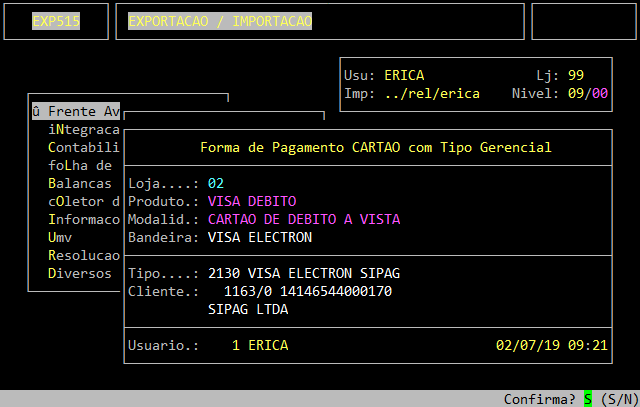Open the Diversos menu item
Screen dimensions: 640x407
(x=79, y=273)
